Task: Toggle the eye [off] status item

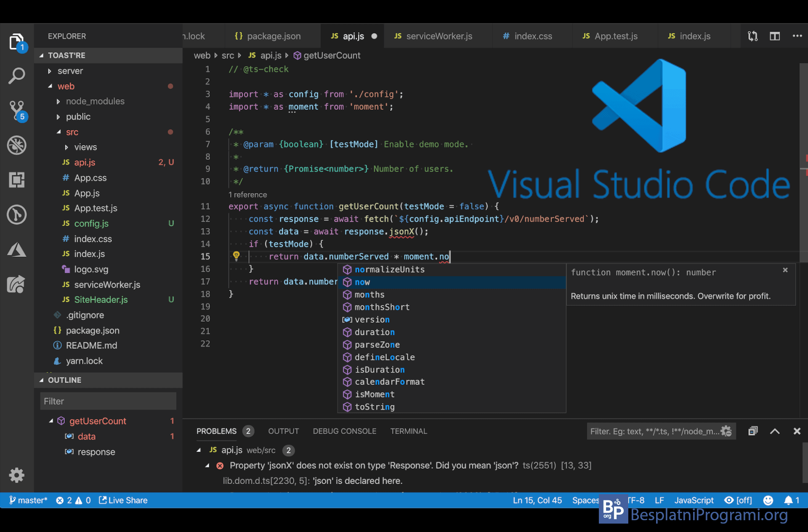Action: 738,500
